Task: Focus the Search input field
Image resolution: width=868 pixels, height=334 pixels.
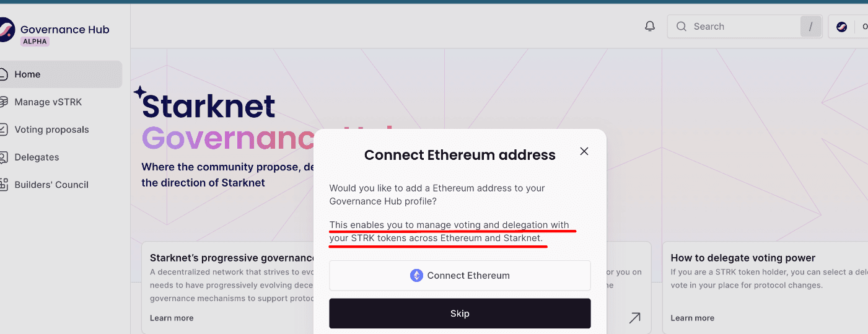Action: [745, 27]
